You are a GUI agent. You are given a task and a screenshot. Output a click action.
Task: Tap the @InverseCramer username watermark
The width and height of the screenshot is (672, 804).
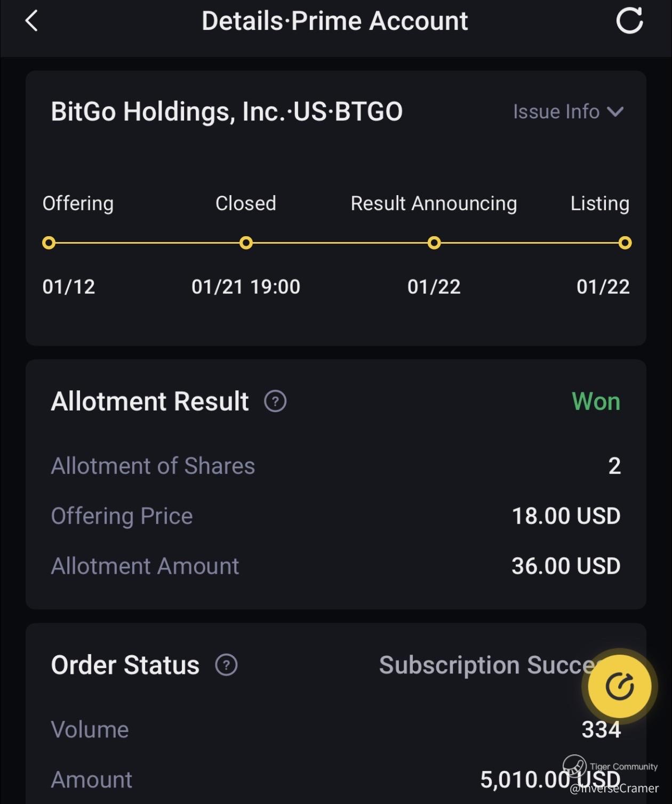pyautogui.click(x=614, y=789)
